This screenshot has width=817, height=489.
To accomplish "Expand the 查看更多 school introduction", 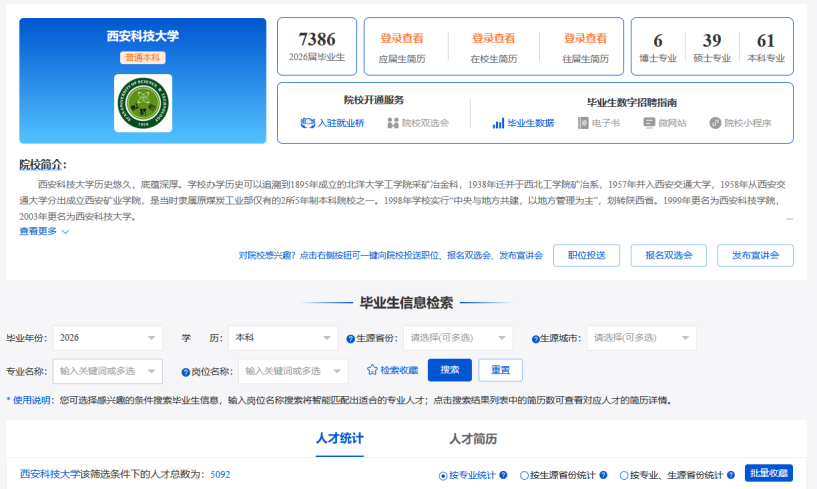I will tap(44, 231).
